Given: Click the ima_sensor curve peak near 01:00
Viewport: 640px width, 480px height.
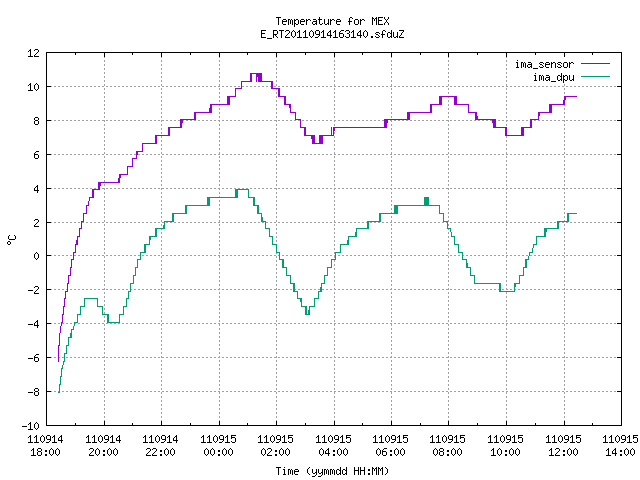Looking at the screenshot, I should pos(256,74).
